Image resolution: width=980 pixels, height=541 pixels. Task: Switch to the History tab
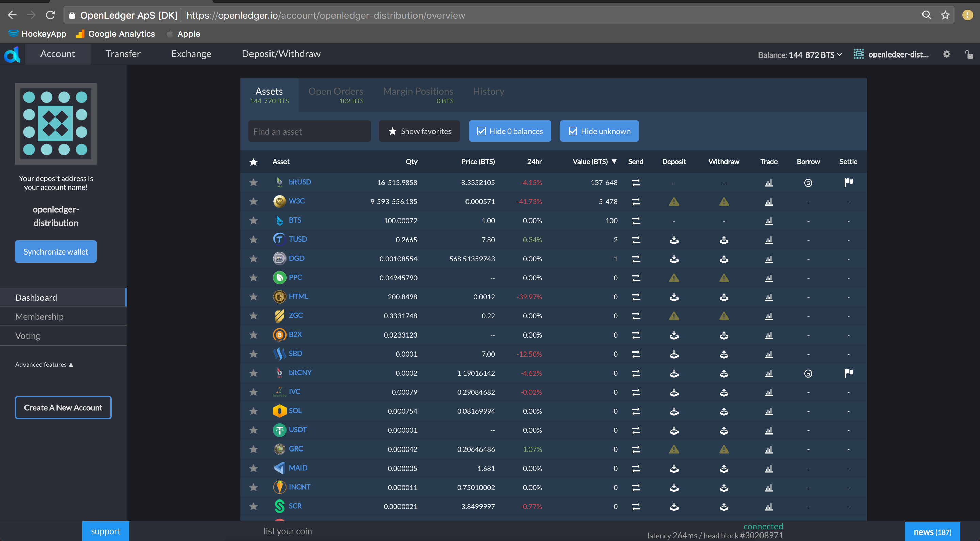coord(489,91)
